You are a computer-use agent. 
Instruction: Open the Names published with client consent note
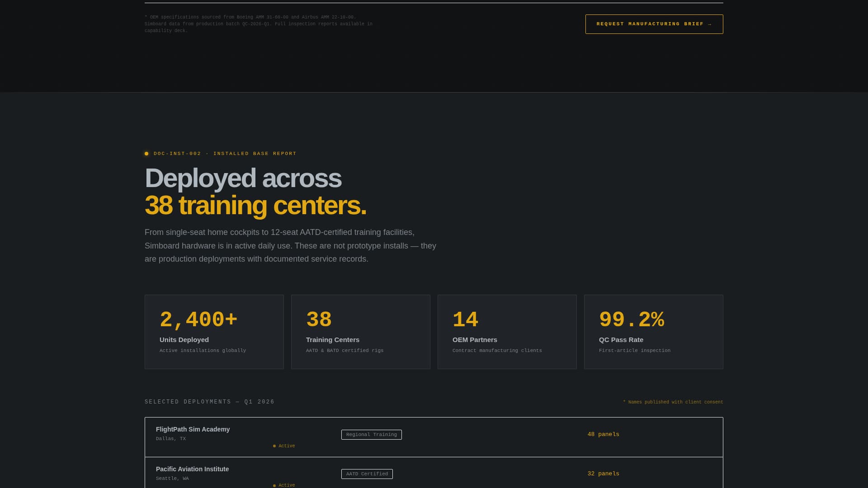tap(673, 402)
